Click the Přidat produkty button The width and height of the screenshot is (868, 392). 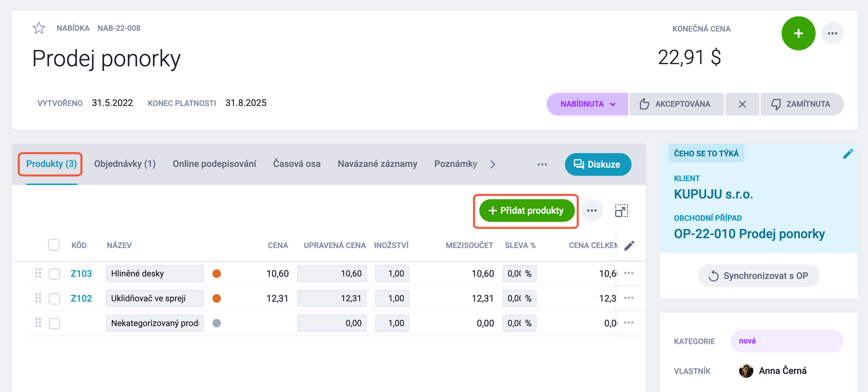tap(526, 211)
